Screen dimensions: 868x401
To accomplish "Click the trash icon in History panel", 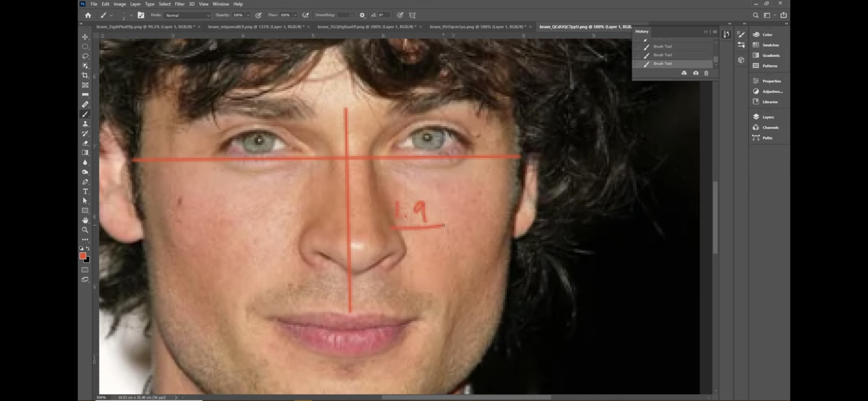I will click(x=706, y=73).
